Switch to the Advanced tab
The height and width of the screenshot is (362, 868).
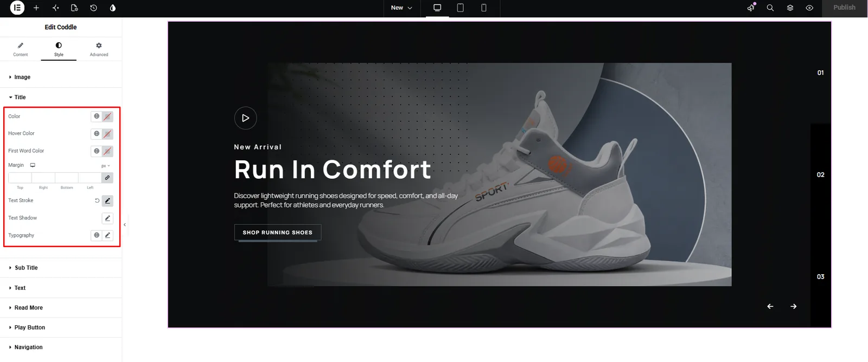[x=99, y=49]
